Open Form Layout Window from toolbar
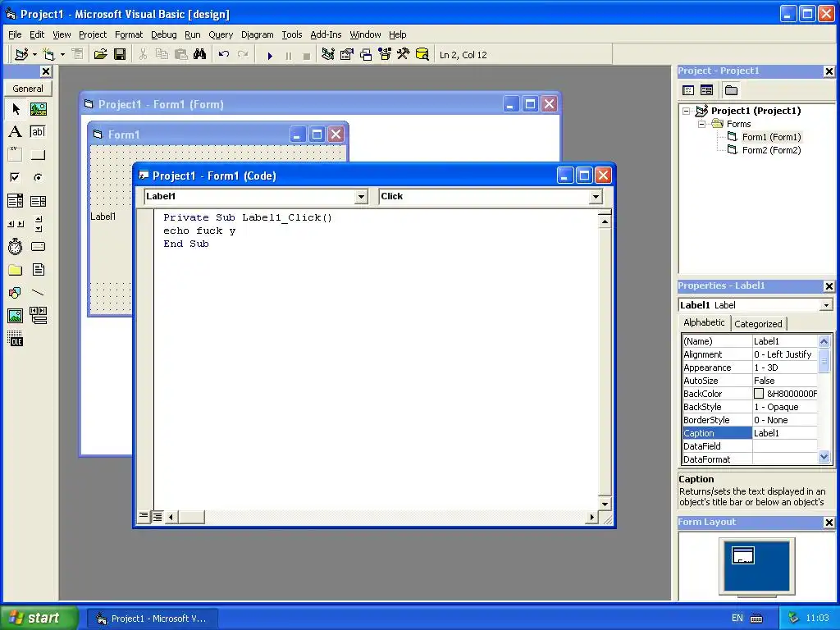The width and height of the screenshot is (840, 630). click(366, 55)
